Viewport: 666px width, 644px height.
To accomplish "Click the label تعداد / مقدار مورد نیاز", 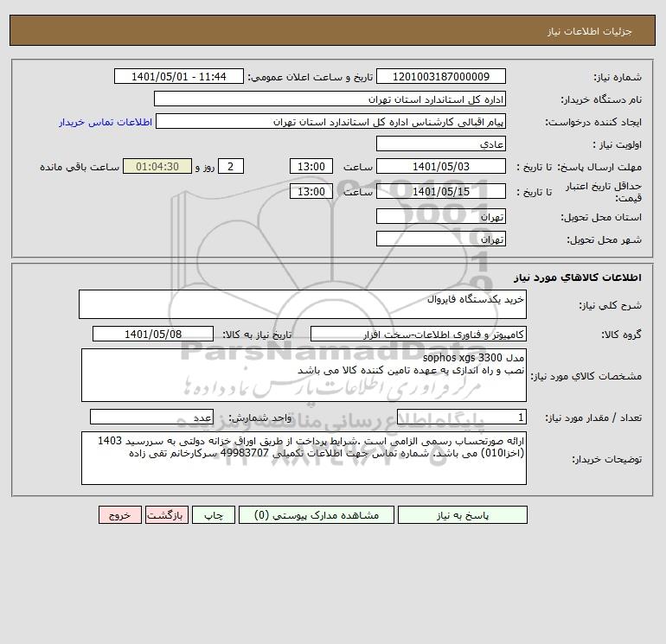I will coord(593,418).
